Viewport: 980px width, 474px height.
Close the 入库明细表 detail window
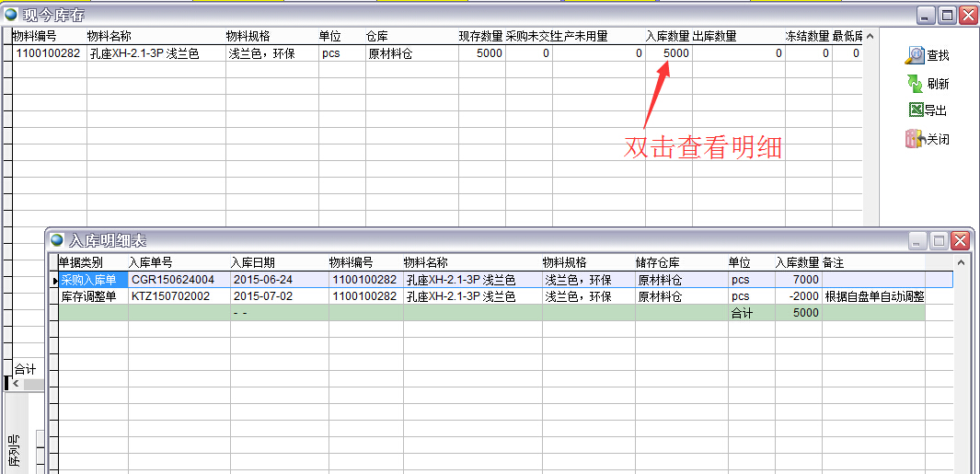pos(960,241)
